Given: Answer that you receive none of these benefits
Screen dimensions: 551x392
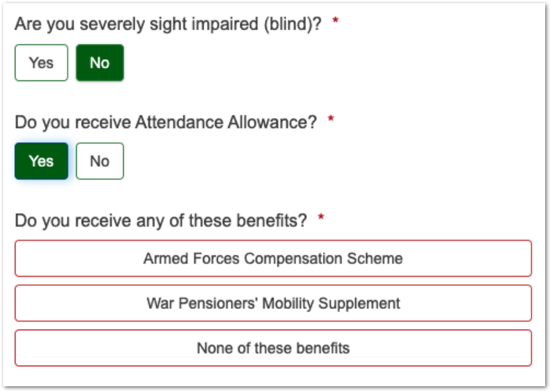Looking at the screenshot, I should [273, 348].
